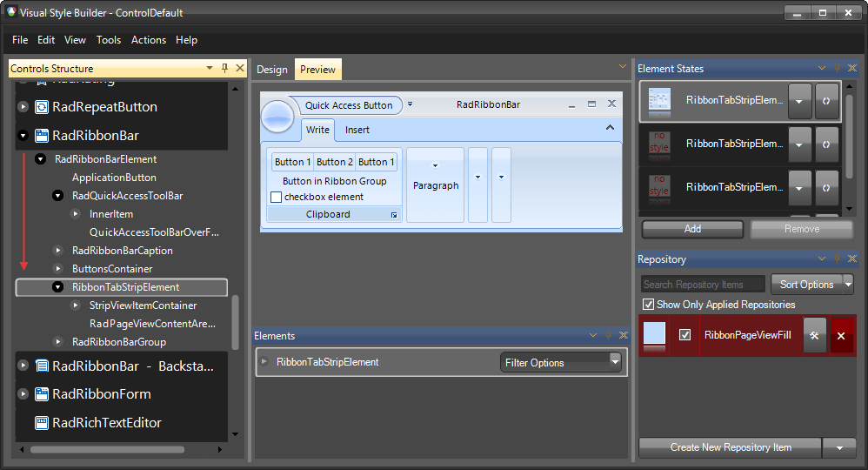Open the File menu
Screen dimensions: 868x470
point(20,40)
